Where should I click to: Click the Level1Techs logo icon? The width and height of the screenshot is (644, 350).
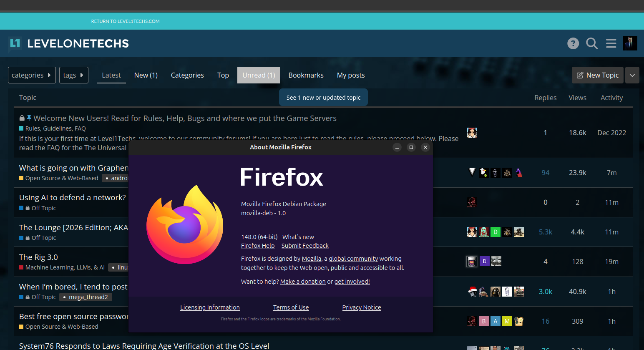[15, 43]
